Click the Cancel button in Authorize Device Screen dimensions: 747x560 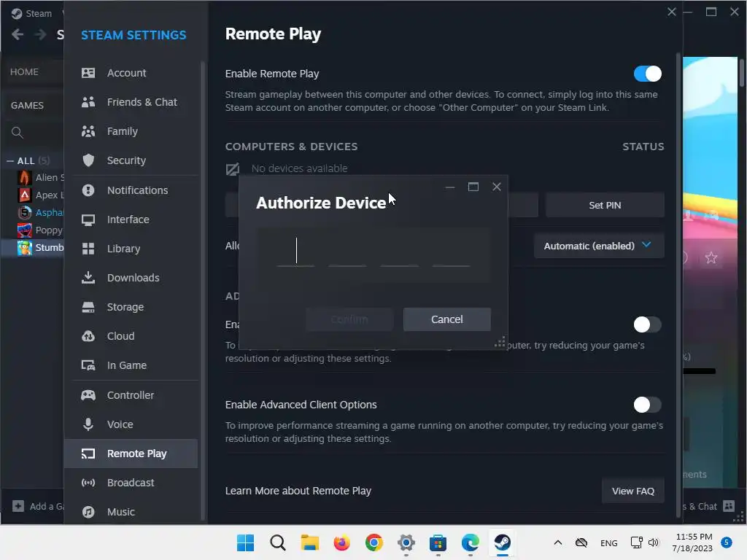pos(447,319)
